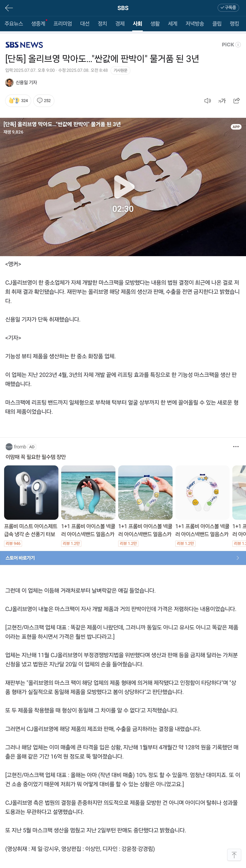
Task: Open the PiCK info icon
Action: click(238, 45)
